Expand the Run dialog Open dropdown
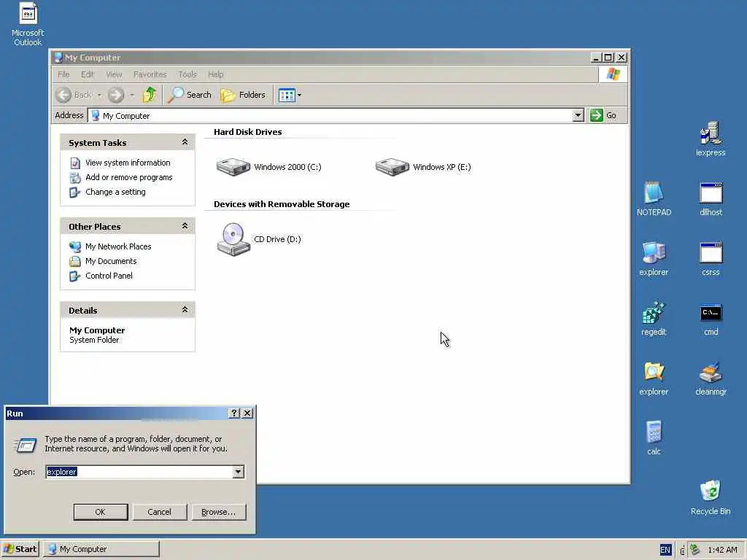 238,472
